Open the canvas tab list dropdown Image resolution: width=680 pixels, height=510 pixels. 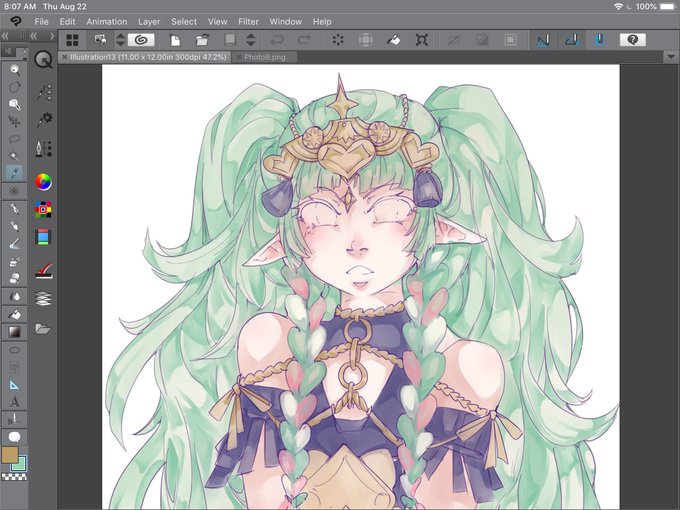[x=670, y=57]
